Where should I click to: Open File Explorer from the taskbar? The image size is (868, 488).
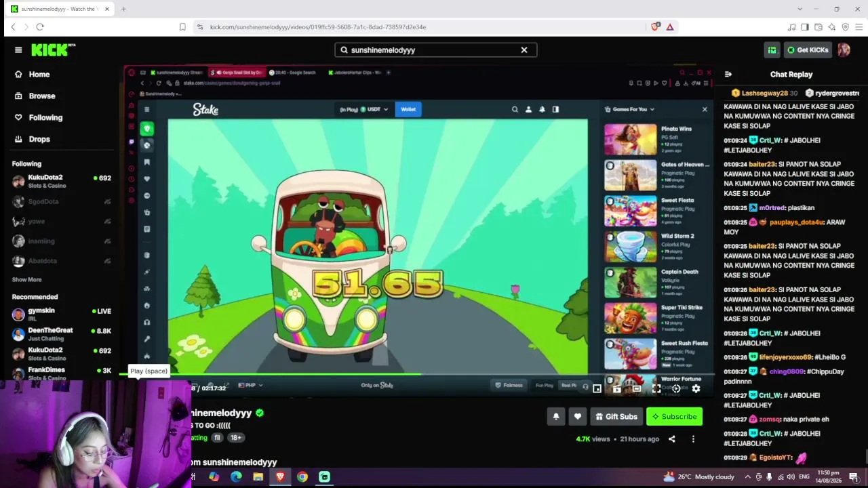click(x=258, y=476)
